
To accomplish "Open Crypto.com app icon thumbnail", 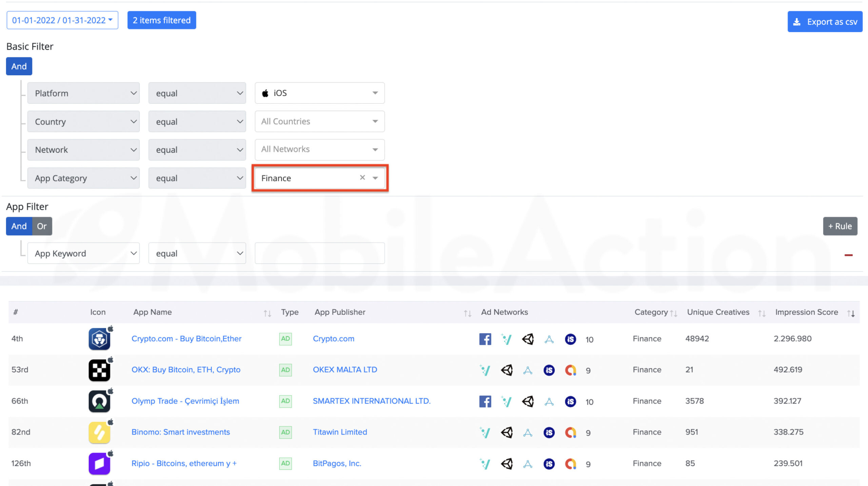I will point(99,339).
